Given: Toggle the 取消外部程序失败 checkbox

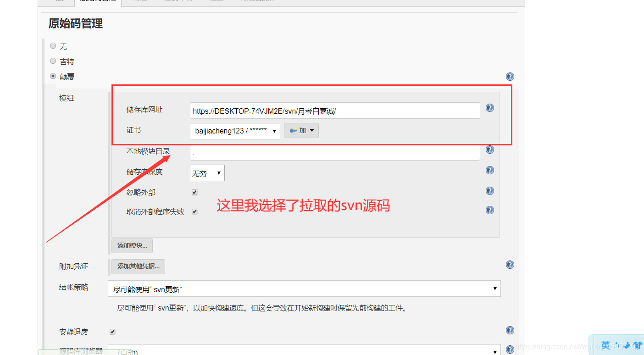Looking at the screenshot, I should point(194,211).
